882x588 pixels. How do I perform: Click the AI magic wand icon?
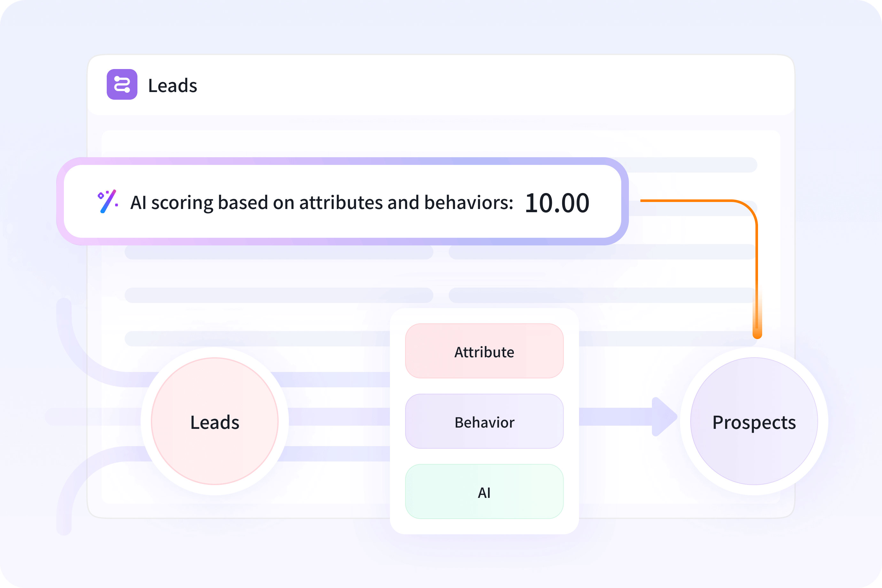108,201
